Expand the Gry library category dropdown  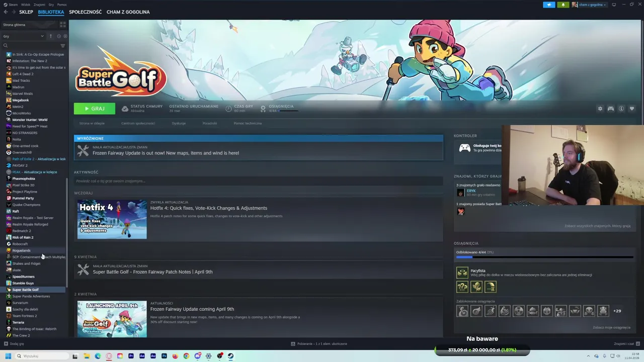pyautogui.click(x=24, y=36)
